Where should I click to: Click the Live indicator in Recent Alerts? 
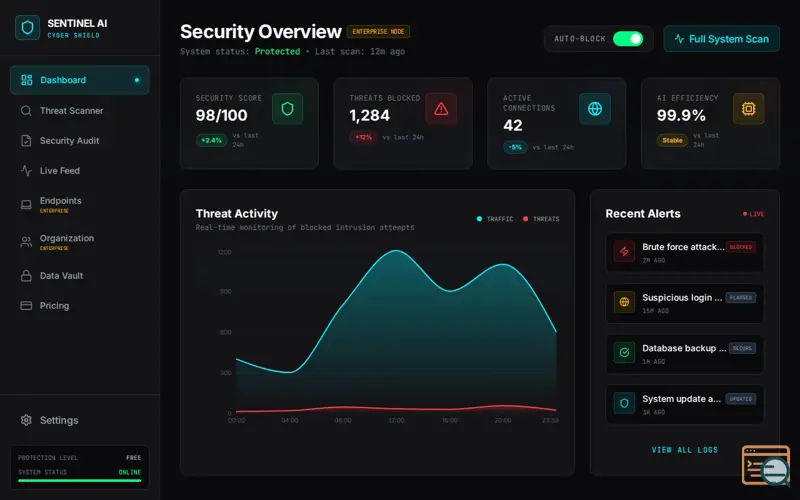click(753, 214)
